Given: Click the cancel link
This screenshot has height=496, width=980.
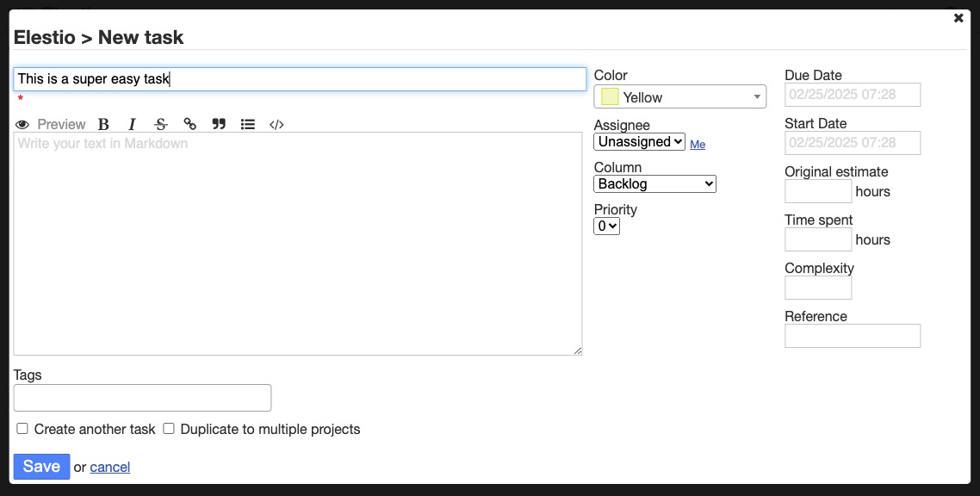Looking at the screenshot, I should tap(110, 467).
